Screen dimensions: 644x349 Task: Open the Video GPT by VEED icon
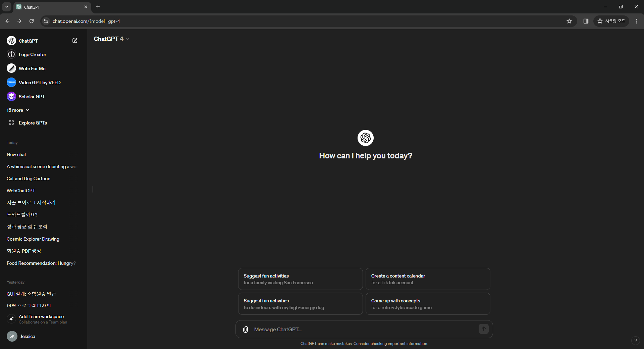pos(11,83)
